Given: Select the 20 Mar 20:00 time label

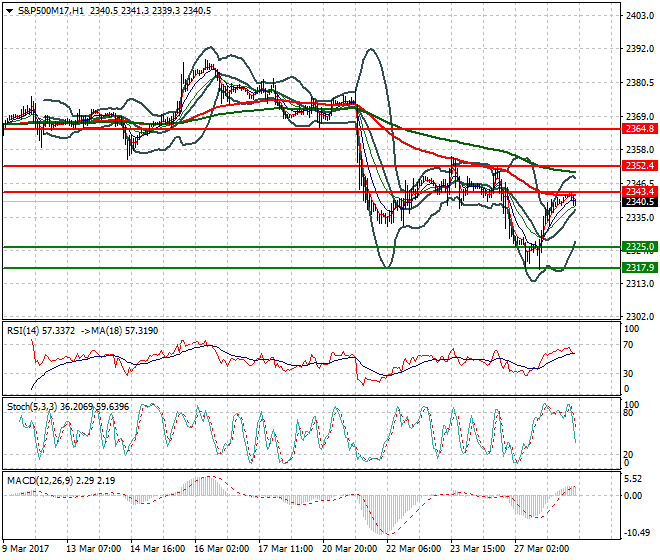Looking at the screenshot, I should 349,549.
